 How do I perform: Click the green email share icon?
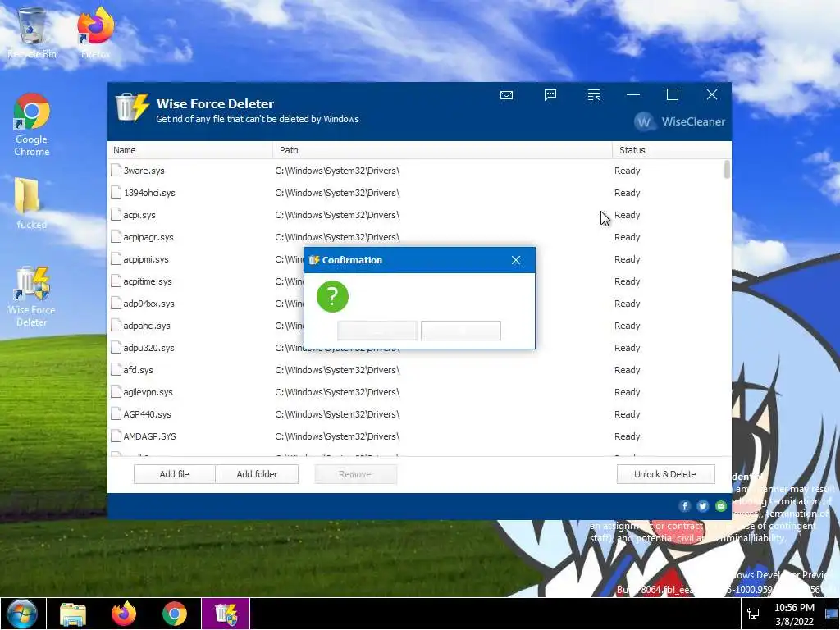tap(720, 506)
